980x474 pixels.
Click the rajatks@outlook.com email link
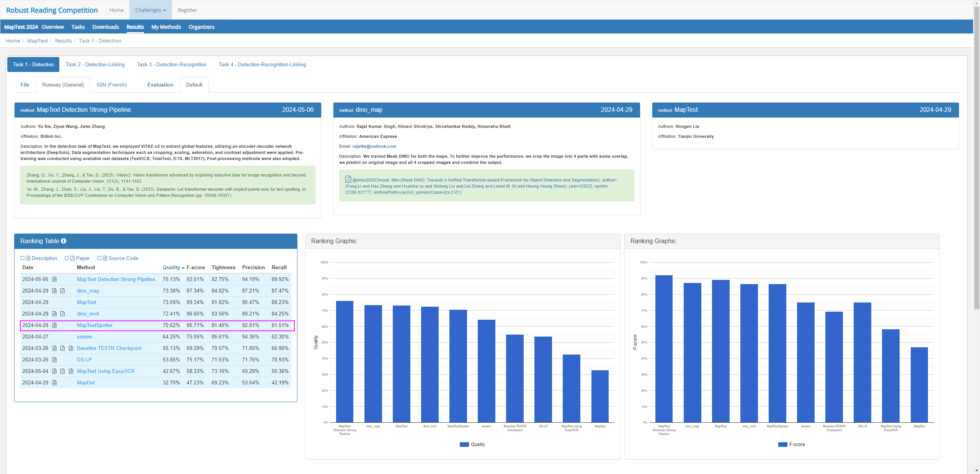374,146
